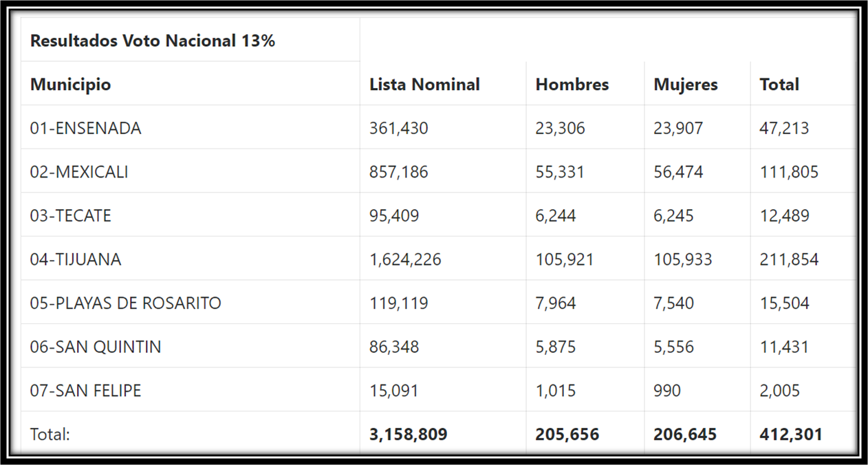The width and height of the screenshot is (868, 465).
Task: Select Tijuana's Lista Nominal value 1,624,226
Action: (405, 259)
